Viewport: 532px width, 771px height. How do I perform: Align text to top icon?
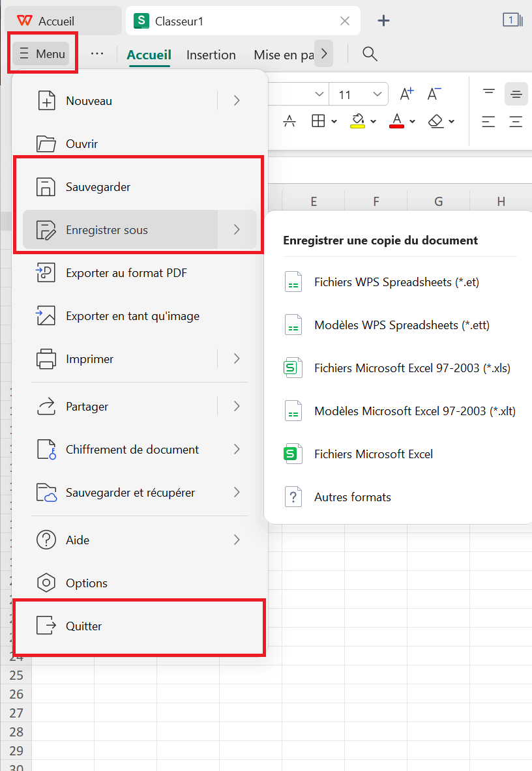(x=489, y=92)
